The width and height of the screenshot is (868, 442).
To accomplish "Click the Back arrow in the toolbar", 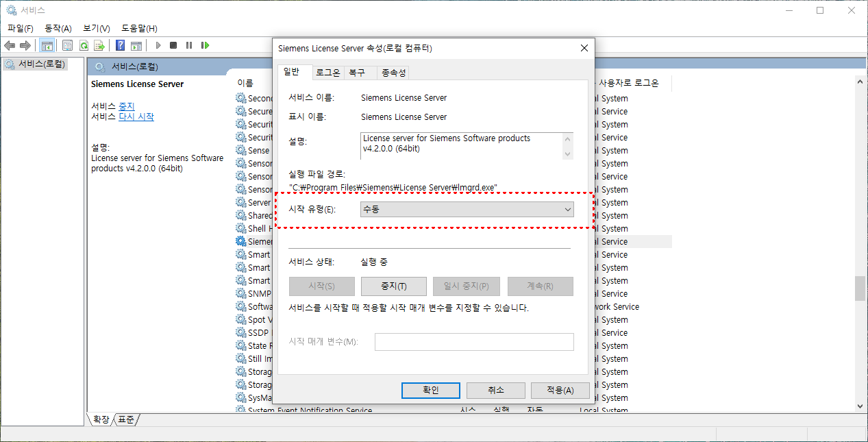I will (x=10, y=45).
